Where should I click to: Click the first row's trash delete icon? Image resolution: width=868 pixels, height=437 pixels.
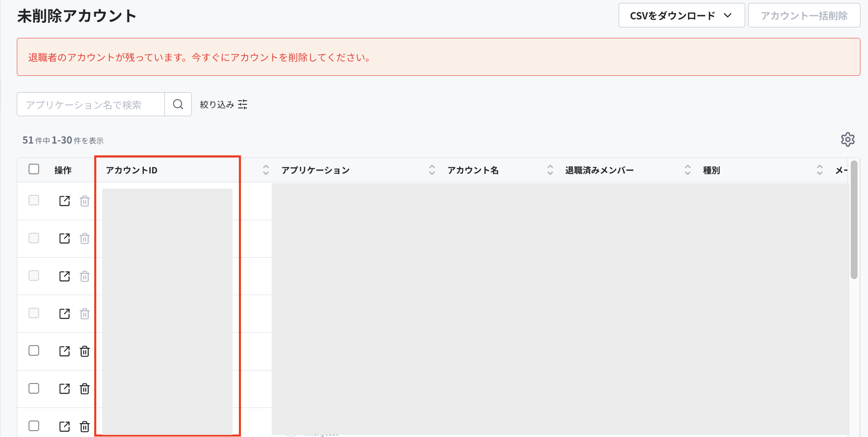[x=85, y=201]
